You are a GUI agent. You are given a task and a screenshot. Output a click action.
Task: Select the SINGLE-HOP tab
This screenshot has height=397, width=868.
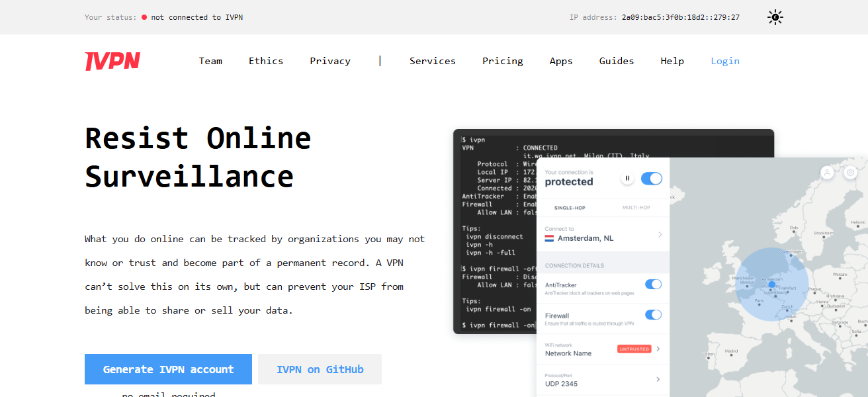[x=570, y=208]
